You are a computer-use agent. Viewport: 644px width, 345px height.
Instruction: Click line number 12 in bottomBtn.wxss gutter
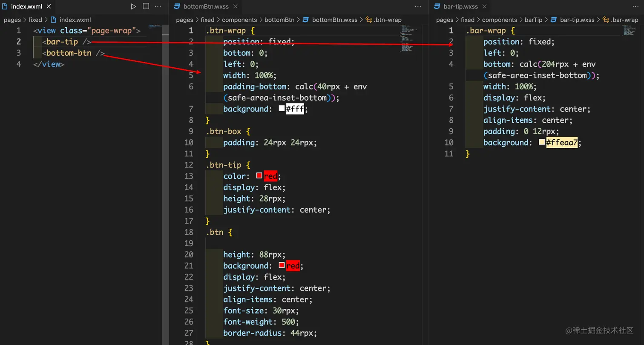click(189, 165)
